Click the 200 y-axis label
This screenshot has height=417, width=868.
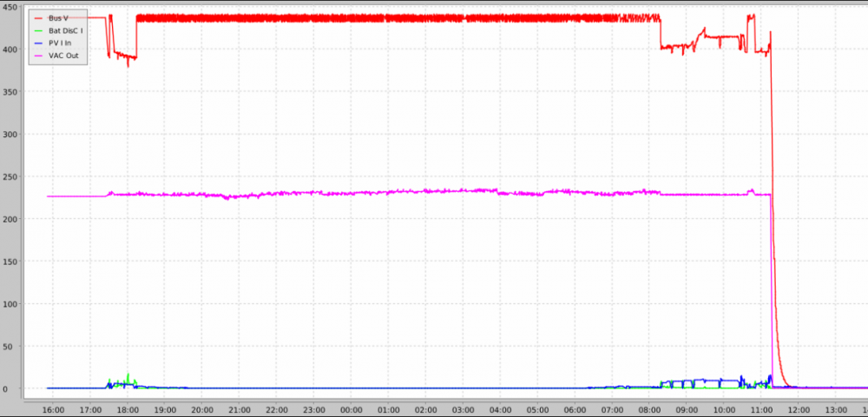9,219
